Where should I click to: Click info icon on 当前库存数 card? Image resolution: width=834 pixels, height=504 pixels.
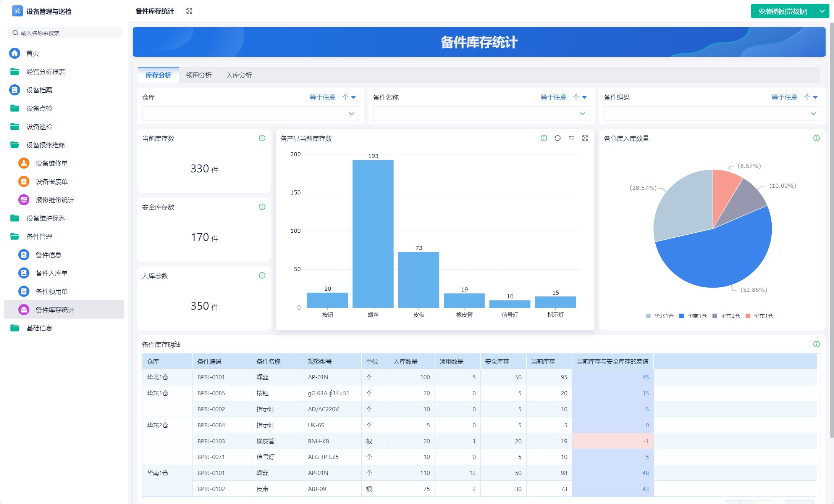pyautogui.click(x=262, y=138)
